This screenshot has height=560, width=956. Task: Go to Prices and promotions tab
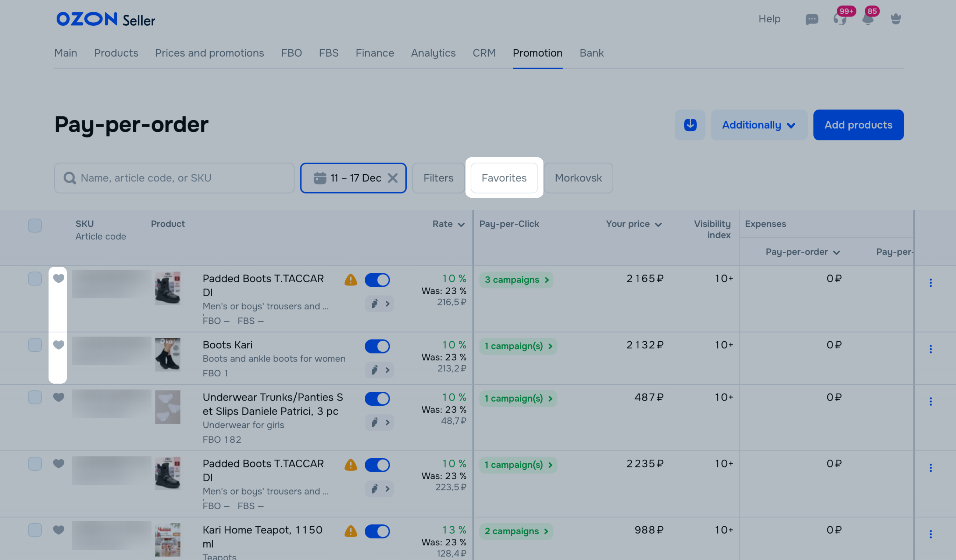coord(210,53)
